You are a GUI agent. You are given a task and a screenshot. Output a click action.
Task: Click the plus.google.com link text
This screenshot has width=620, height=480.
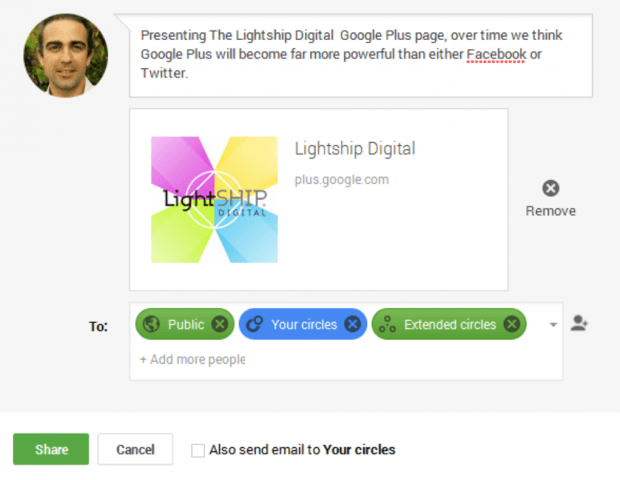click(341, 180)
